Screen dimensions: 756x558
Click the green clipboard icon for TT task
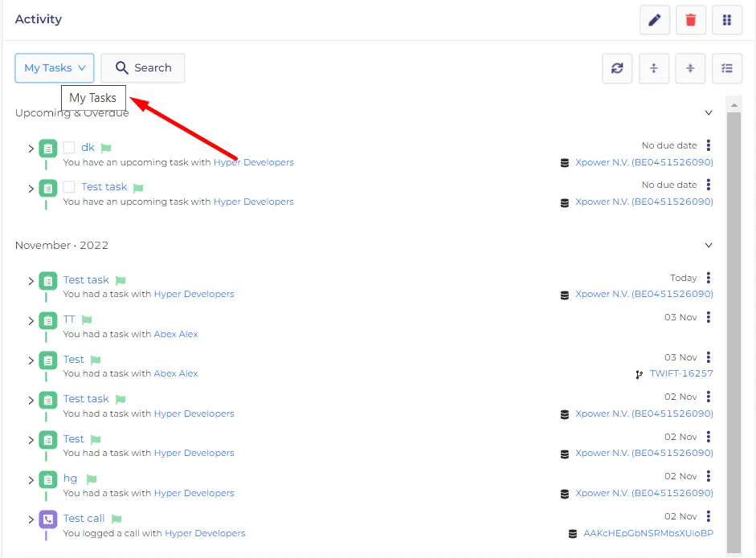(x=47, y=320)
